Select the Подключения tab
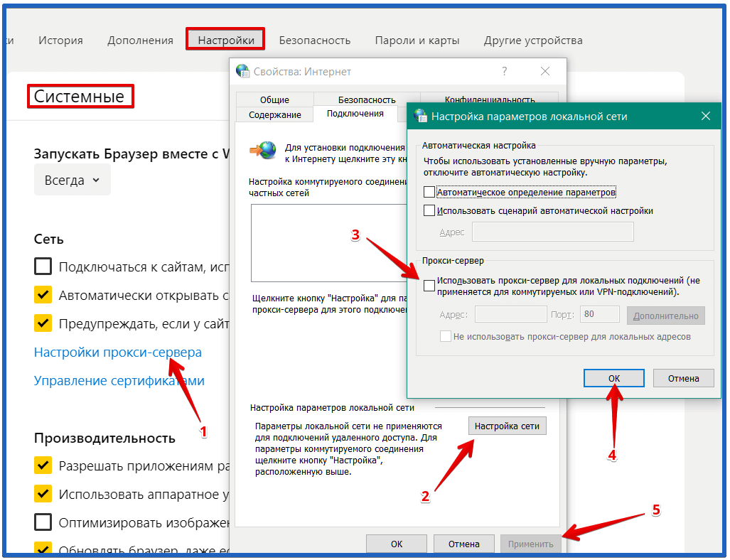The height and width of the screenshot is (560, 730). (x=355, y=114)
